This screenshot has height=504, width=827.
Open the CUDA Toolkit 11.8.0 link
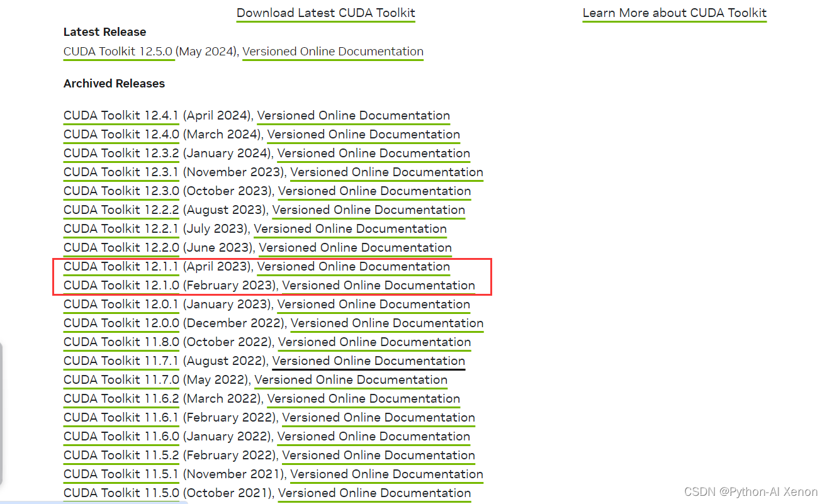pos(121,342)
